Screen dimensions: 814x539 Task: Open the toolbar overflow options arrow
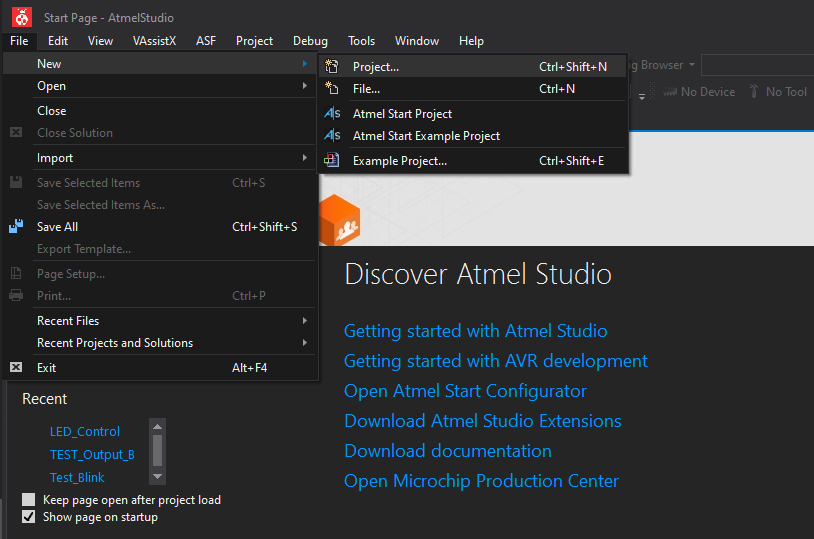642,97
